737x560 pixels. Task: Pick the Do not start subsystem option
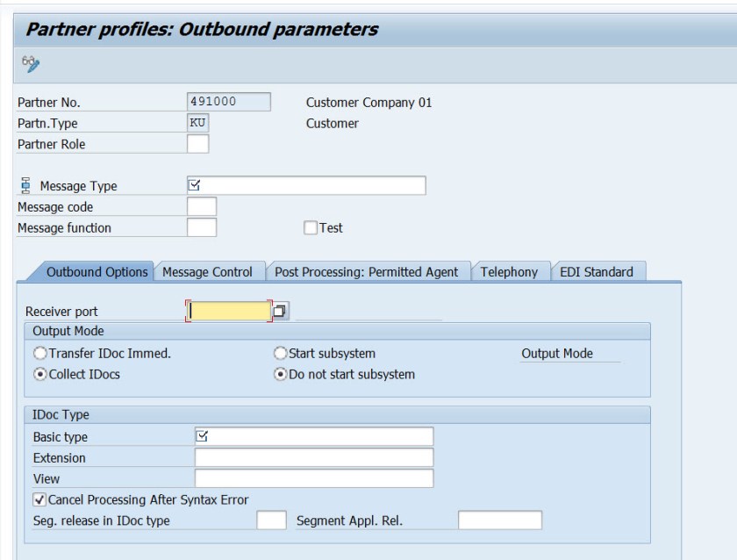(x=281, y=375)
